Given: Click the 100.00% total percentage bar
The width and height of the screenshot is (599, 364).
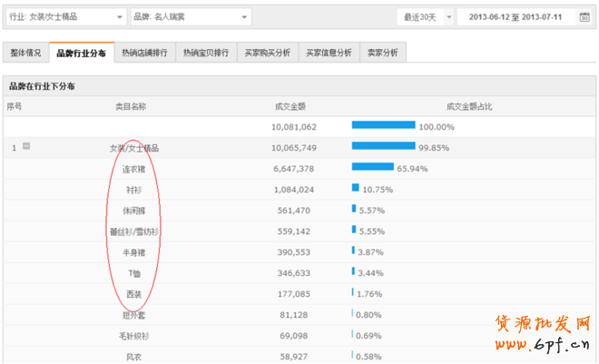Looking at the screenshot, I should click(383, 126).
